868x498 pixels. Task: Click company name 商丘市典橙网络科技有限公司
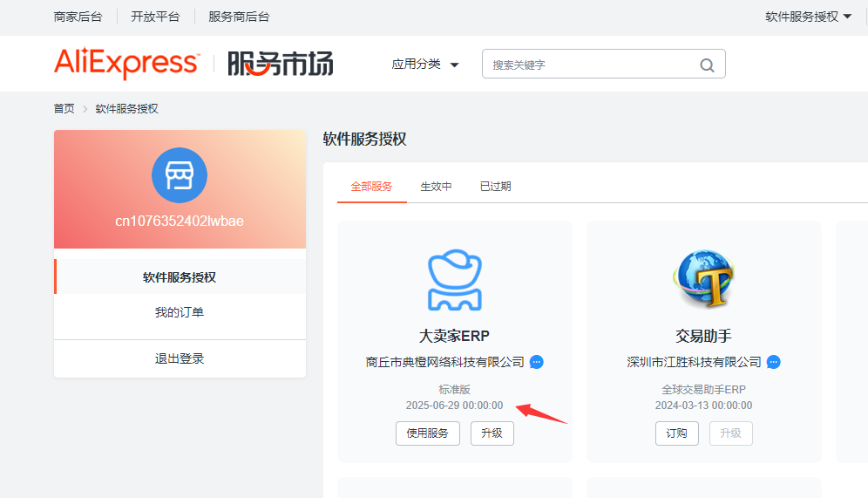(x=445, y=362)
